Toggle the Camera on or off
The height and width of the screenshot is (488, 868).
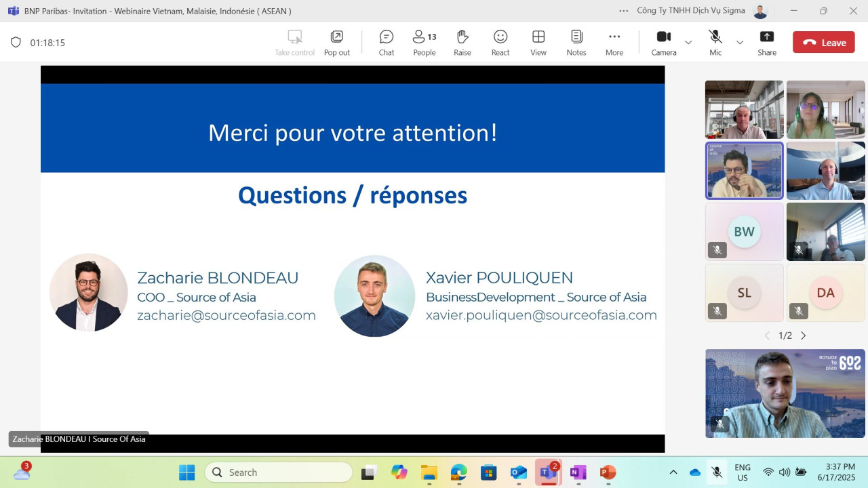664,43
